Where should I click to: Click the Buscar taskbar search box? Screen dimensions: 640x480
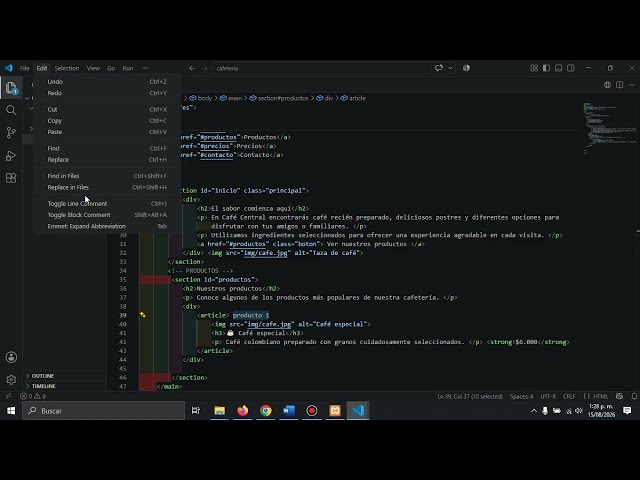(104, 411)
